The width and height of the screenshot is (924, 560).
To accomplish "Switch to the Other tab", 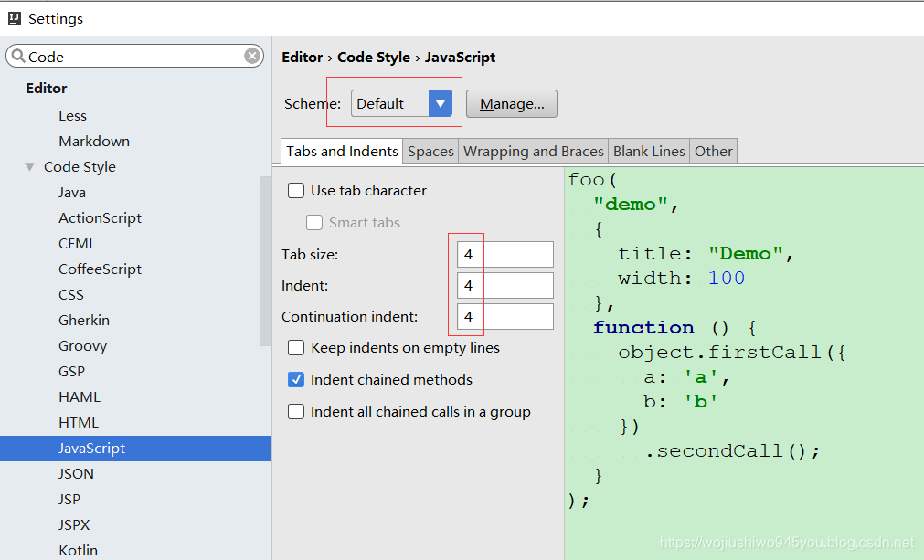I will click(x=713, y=152).
